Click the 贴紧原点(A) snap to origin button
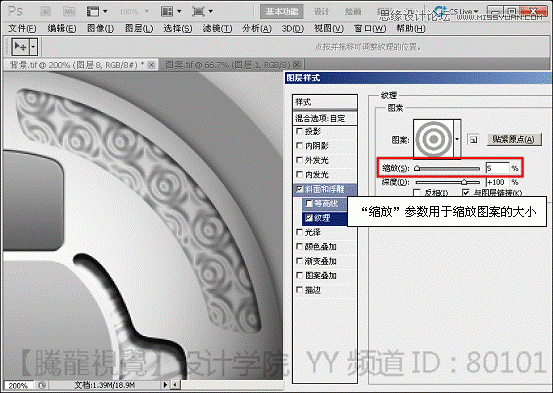553x393 pixels. [x=513, y=139]
